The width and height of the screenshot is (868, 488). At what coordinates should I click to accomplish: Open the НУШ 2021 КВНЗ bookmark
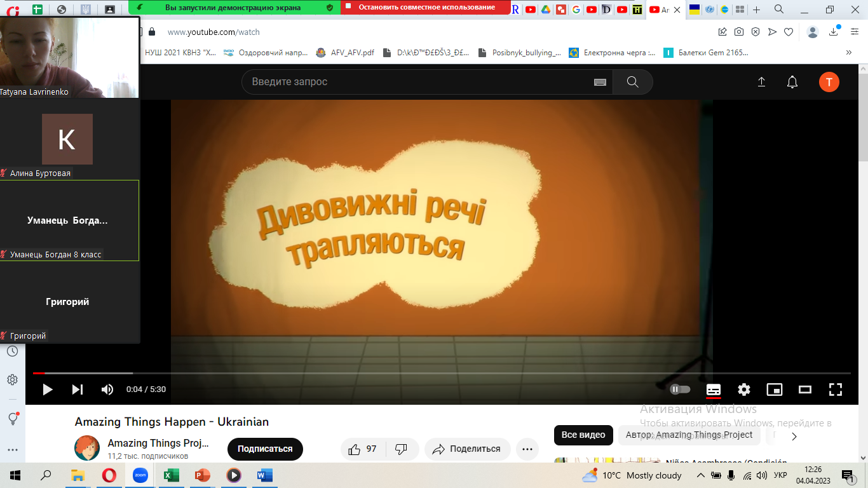(x=180, y=53)
